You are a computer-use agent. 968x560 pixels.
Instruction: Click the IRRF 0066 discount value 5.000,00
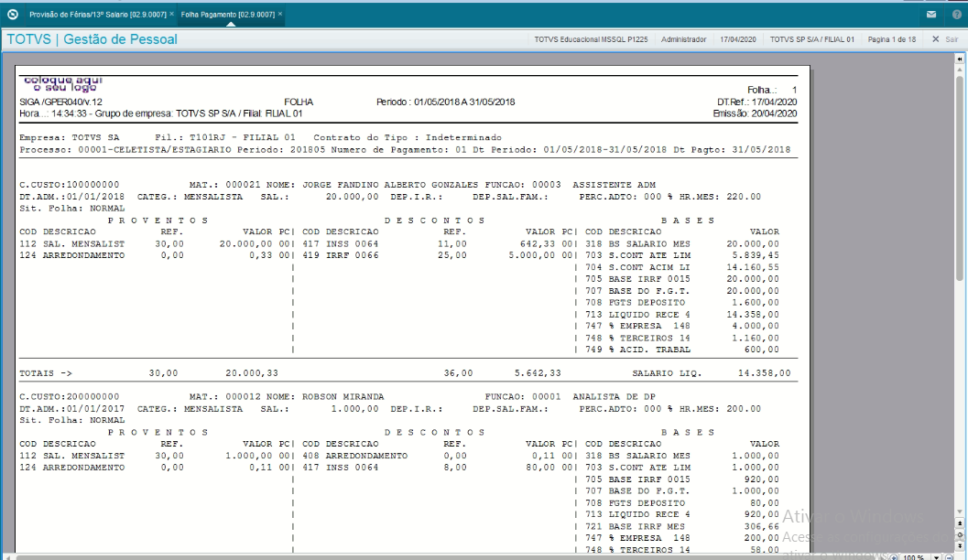[531, 256]
